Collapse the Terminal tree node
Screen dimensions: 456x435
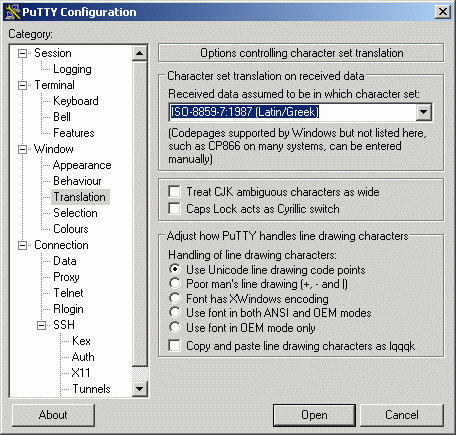coord(23,85)
